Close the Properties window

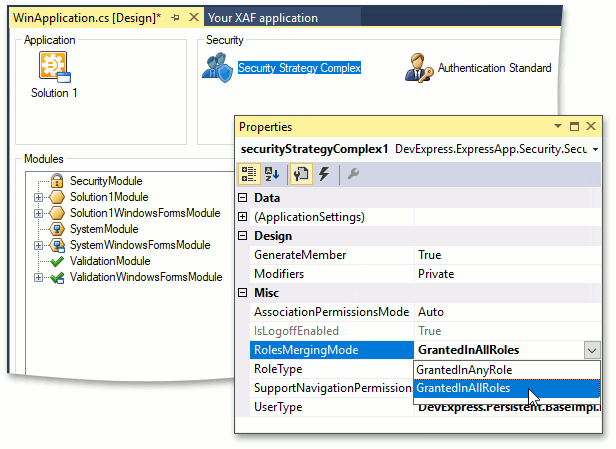pyautogui.click(x=591, y=126)
